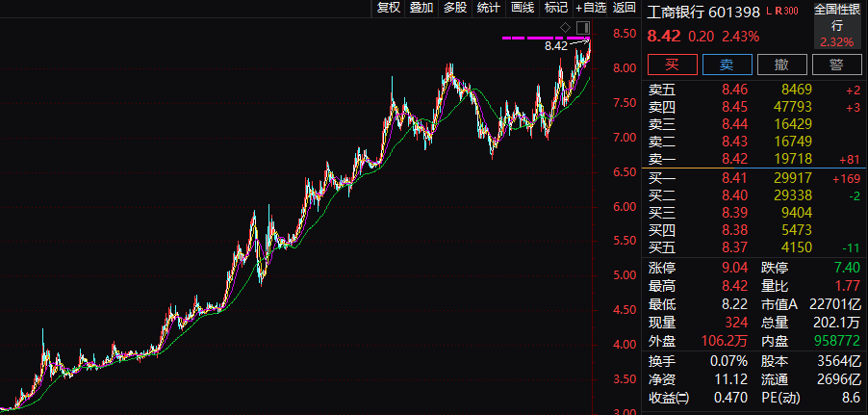Click the 股本 value 3564亿

[x=839, y=362]
